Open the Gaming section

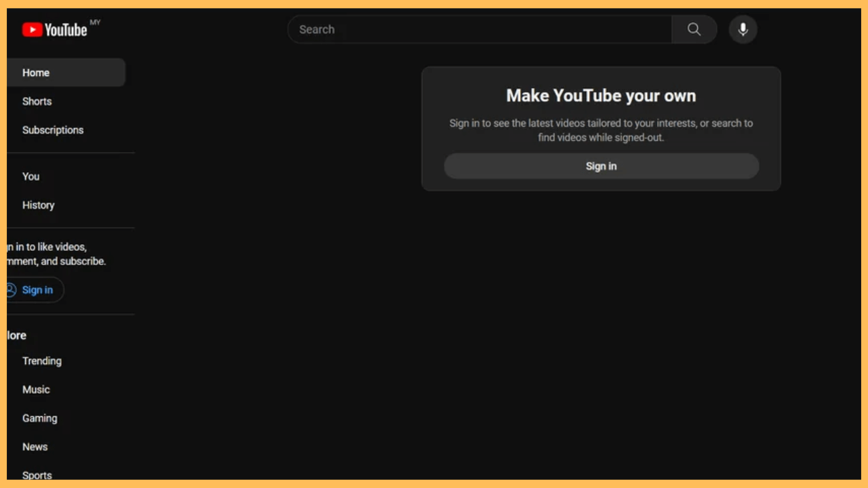tap(39, 418)
